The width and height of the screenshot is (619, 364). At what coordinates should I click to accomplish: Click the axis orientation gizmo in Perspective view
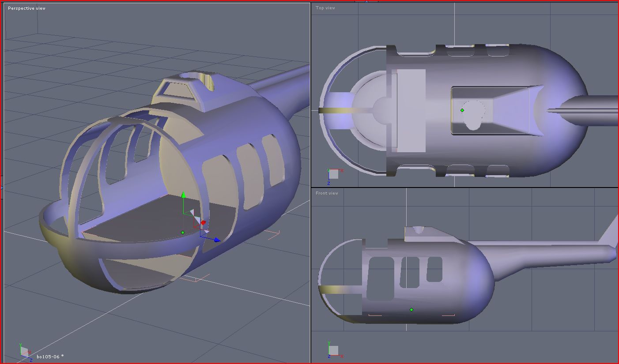(x=26, y=352)
